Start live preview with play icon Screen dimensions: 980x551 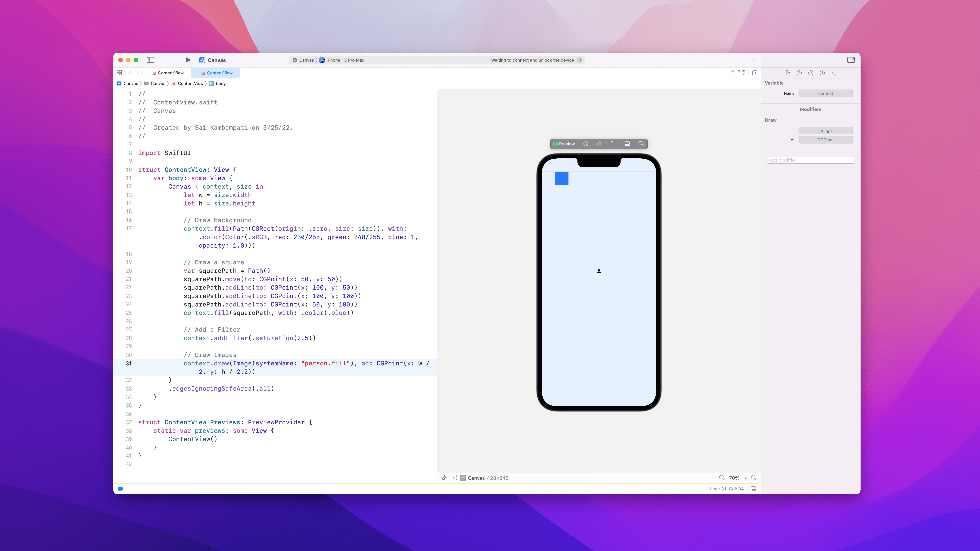[x=586, y=144]
